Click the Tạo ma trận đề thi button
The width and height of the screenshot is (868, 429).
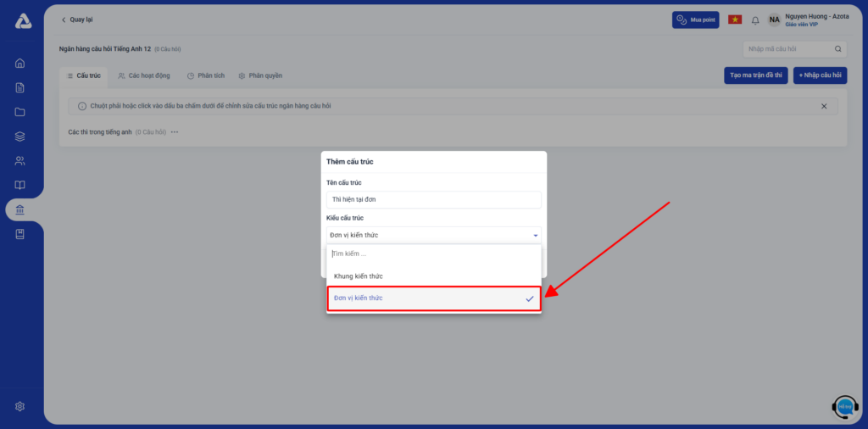click(x=756, y=75)
